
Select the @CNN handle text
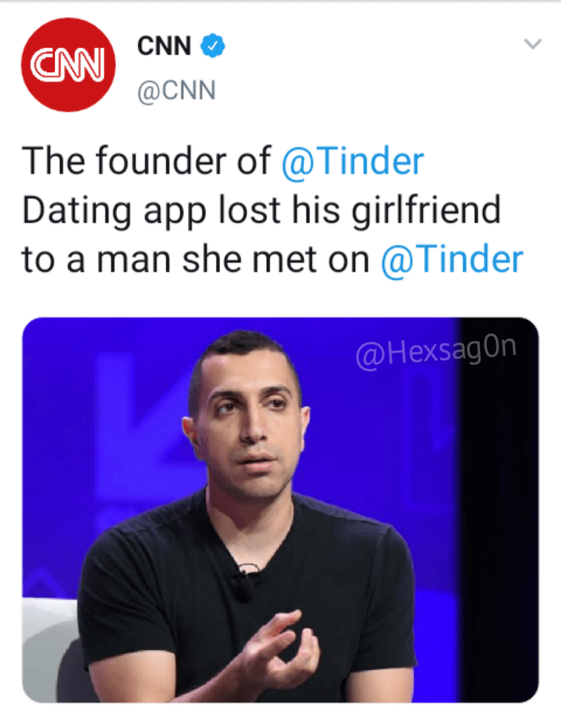point(176,90)
